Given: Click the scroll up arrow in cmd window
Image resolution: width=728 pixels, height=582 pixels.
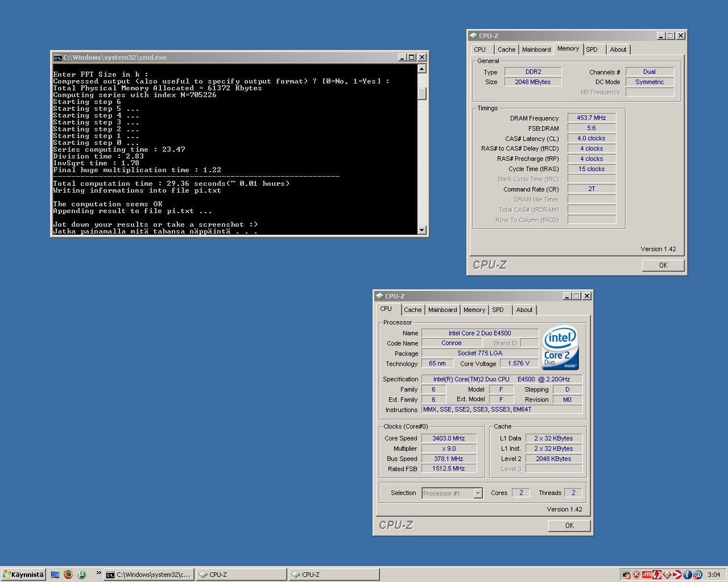Looking at the screenshot, I should coord(422,69).
